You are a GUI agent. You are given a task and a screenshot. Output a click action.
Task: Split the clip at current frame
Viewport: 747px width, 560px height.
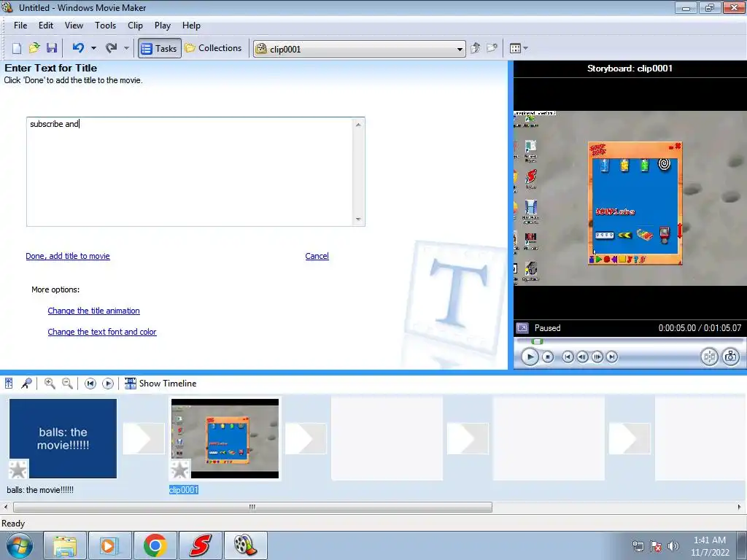tap(709, 357)
